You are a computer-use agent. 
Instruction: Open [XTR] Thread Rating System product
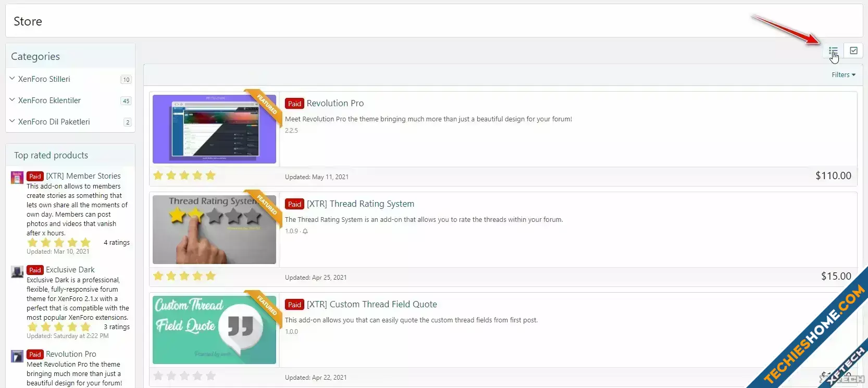click(x=361, y=204)
